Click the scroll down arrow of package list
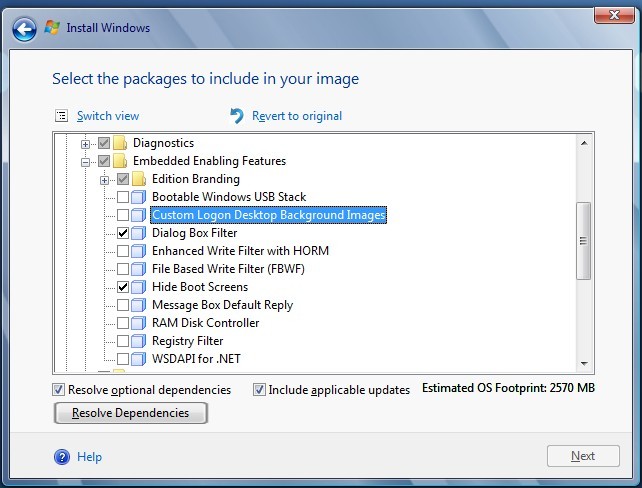642x488 pixels. (x=584, y=363)
